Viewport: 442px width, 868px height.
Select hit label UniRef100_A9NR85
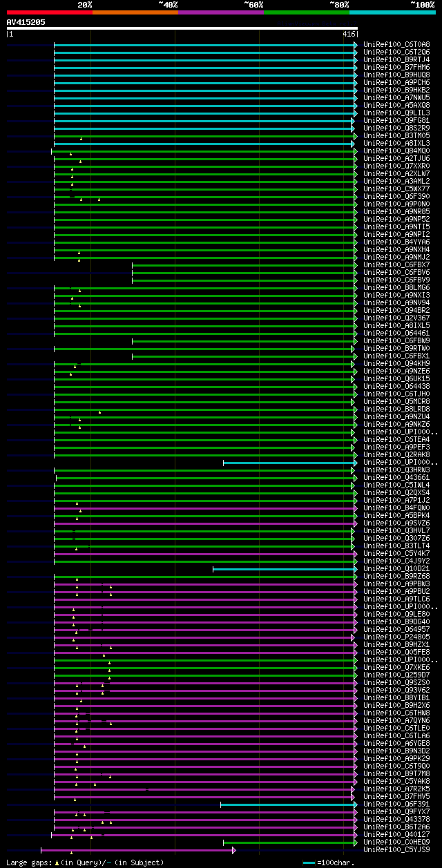(x=396, y=212)
